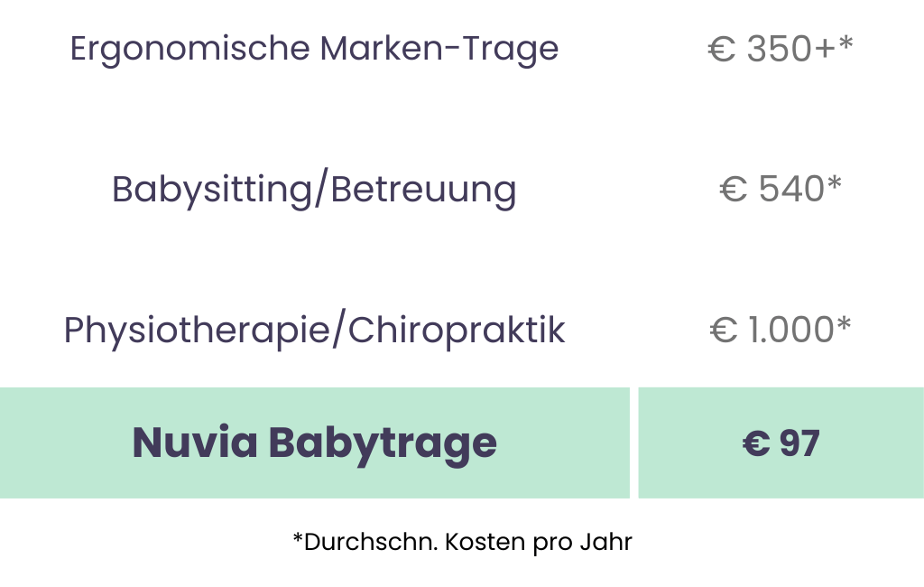This screenshot has width=924, height=587.
Task: Select the € 97 price cell
Action: tap(781, 443)
